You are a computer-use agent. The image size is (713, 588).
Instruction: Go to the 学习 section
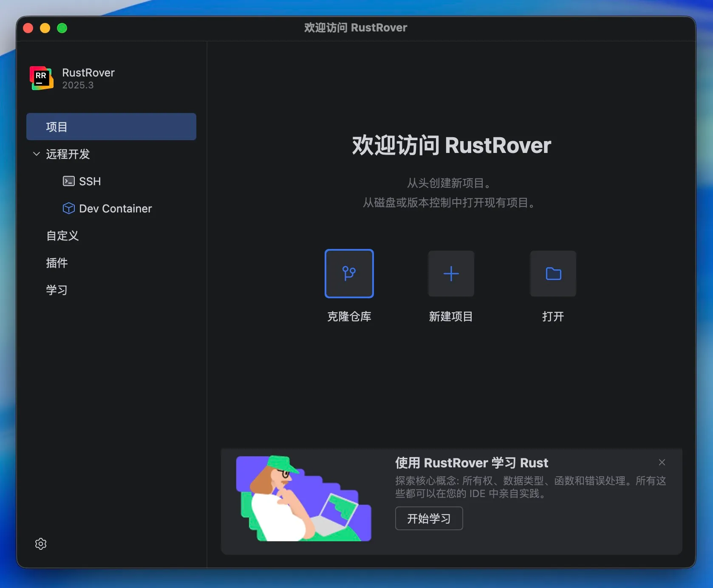click(57, 290)
